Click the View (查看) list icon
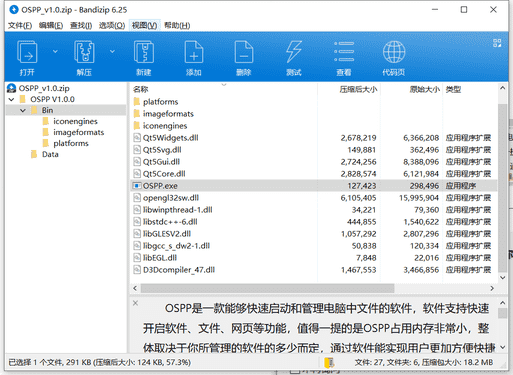The height and width of the screenshot is (375, 513). click(x=344, y=52)
